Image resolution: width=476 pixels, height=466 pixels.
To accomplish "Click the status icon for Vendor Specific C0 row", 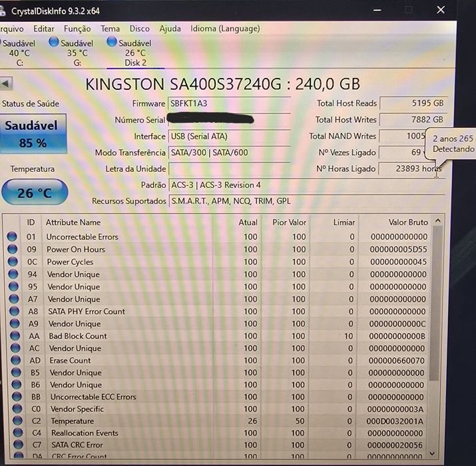I will point(17,409).
